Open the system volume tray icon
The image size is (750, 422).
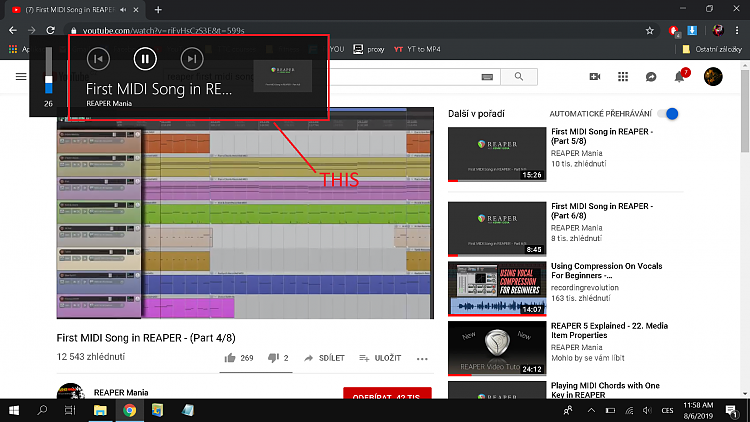point(647,411)
